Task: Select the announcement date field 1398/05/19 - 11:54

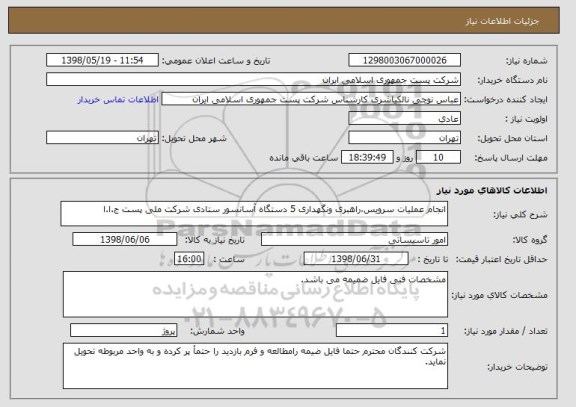Action: click(102, 60)
